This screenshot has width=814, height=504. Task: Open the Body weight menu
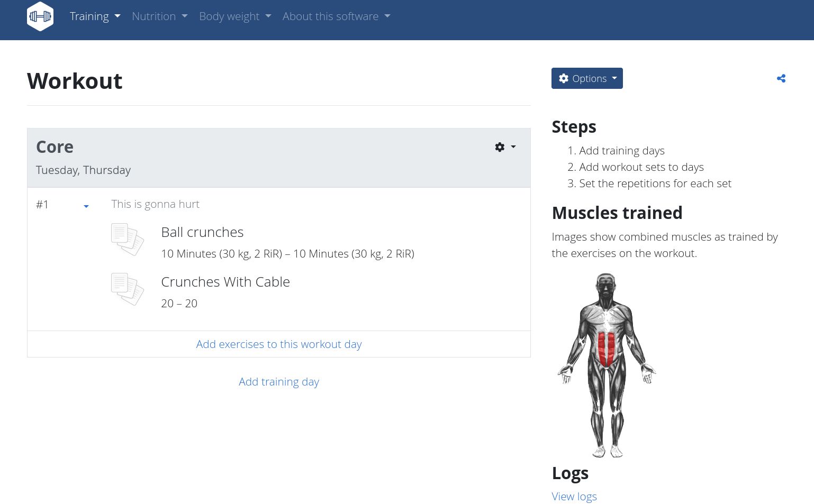click(x=235, y=16)
